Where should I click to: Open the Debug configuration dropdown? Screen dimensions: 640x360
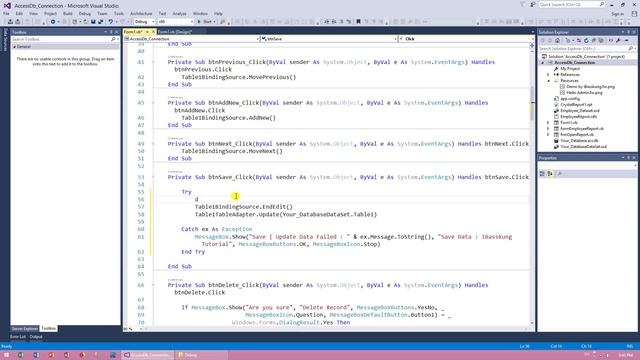(144, 22)
